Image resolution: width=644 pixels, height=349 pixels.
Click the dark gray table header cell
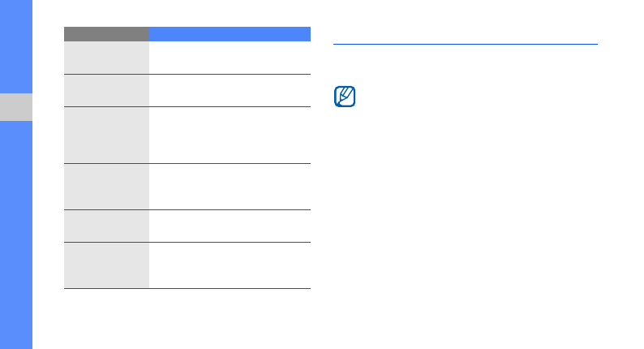point(106,34)
